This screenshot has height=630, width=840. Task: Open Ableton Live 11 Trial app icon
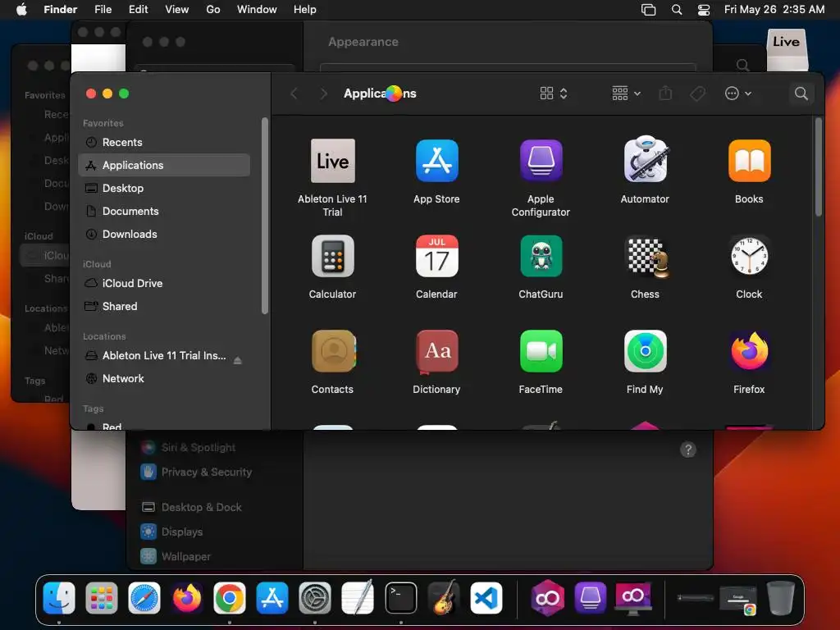point(333,161)
